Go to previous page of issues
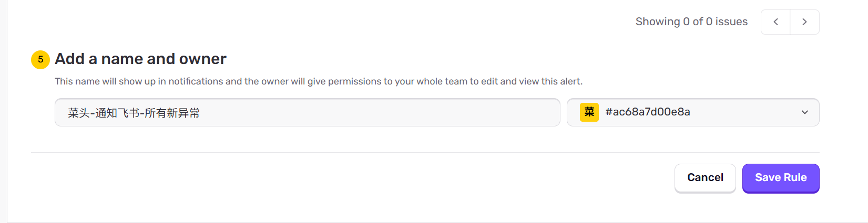This screenshot has height=223, width=868. (775, 22)
